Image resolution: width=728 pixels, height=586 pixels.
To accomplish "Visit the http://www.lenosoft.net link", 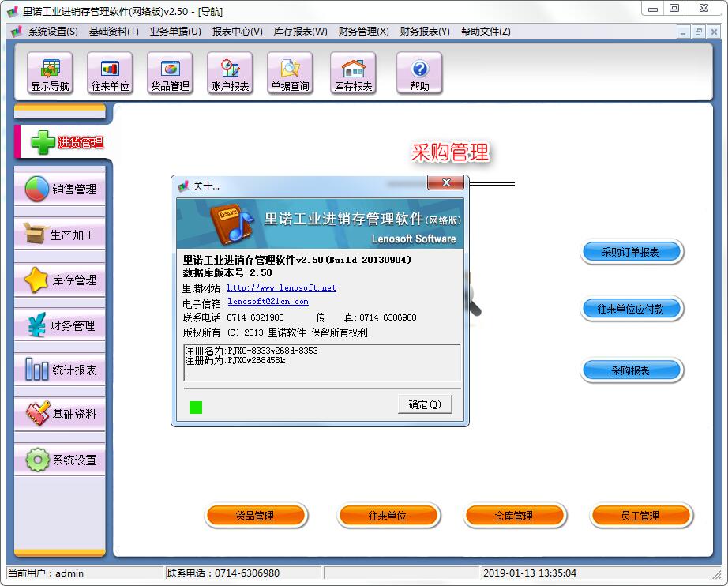I will coord(281,288).
